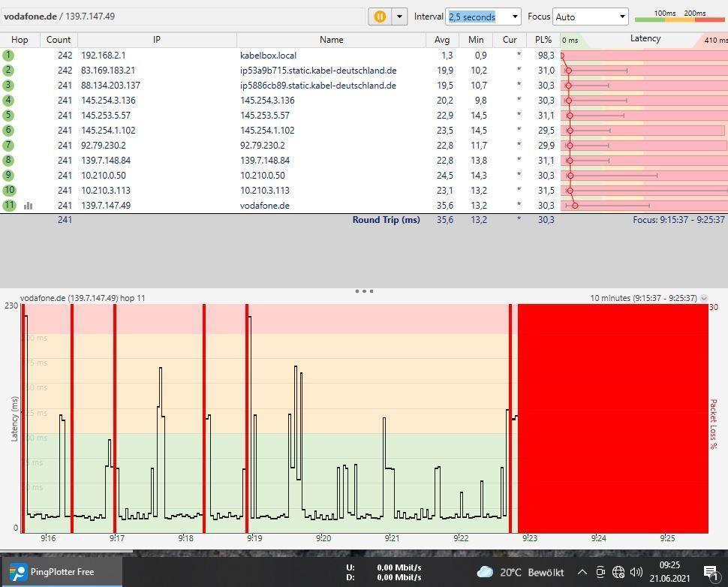Click the IP column header
This screenshot has width=728, height=587.
157,40
